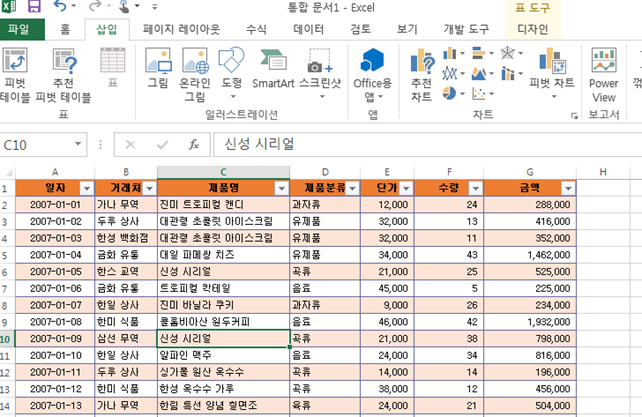Select cell with 1,932,000
Viewport: 642px width, 417px height.
[x=530, y=322]
